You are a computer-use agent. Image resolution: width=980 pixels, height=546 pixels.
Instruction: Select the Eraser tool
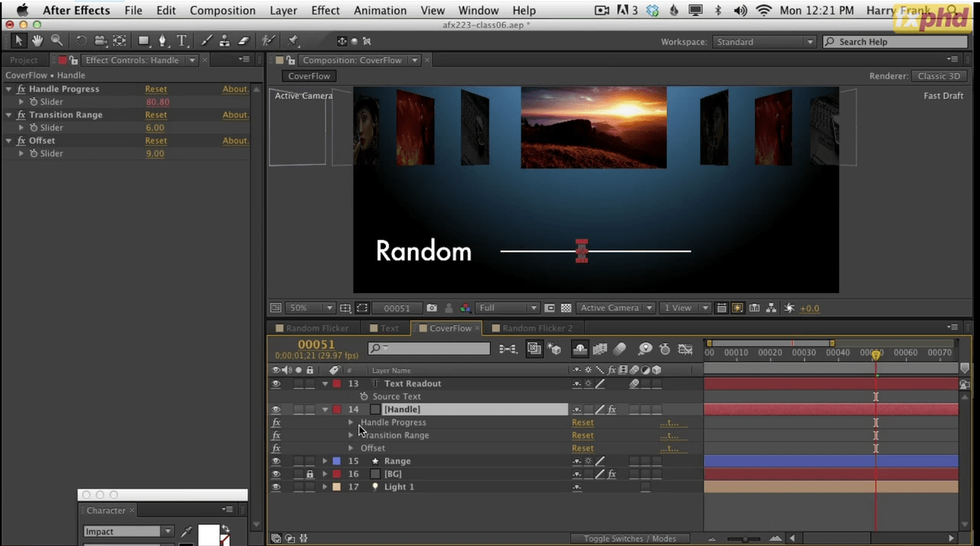coord(244,41)
